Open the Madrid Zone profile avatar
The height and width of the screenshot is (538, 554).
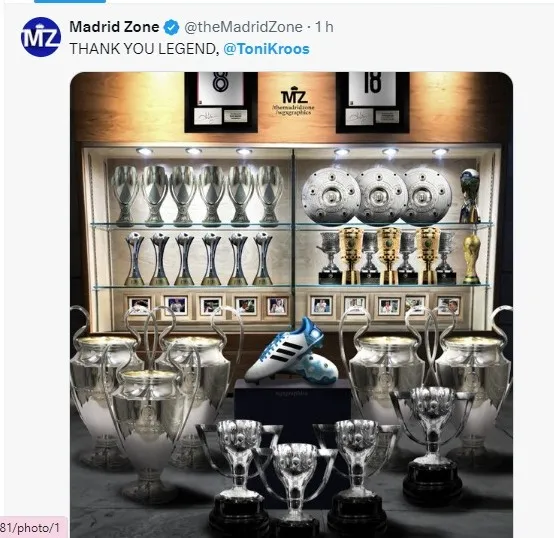[x=41, y=37]
